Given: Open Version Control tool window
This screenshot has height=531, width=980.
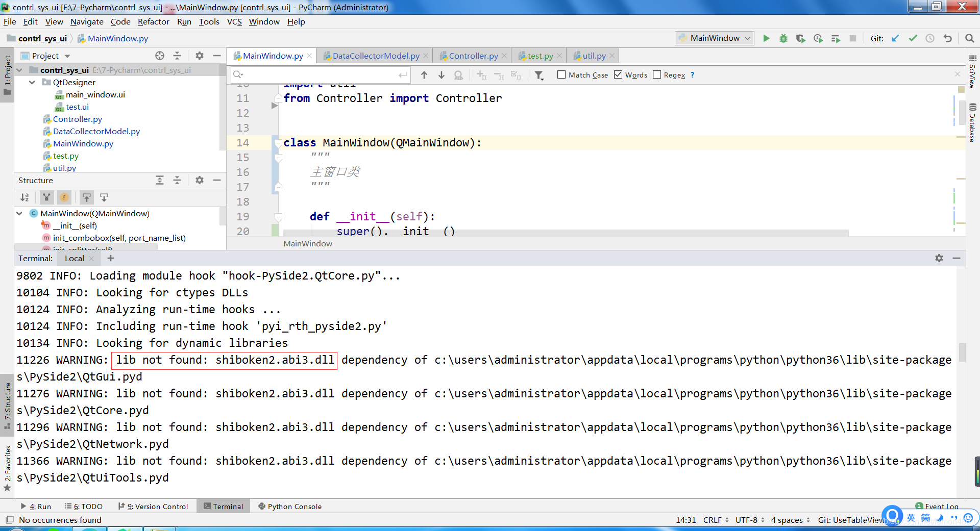Looking at the screenshot, I should [x=153, y=507].
